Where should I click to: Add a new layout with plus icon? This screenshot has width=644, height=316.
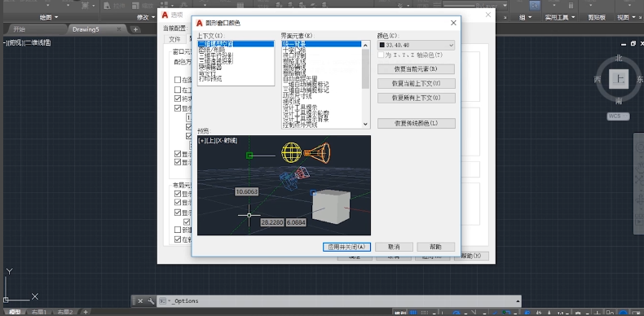click(x=86, y=312)
